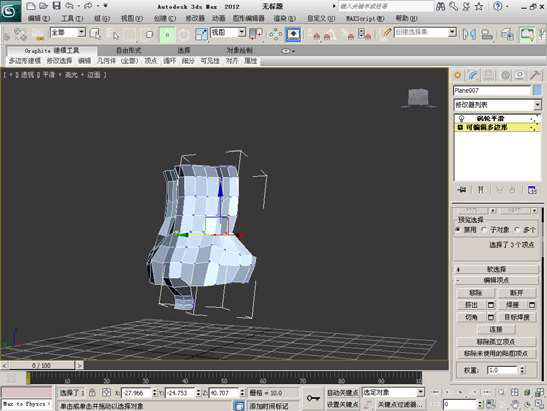
Task: Open the Create panel tab (sun icon)
Action: (458, 75)
